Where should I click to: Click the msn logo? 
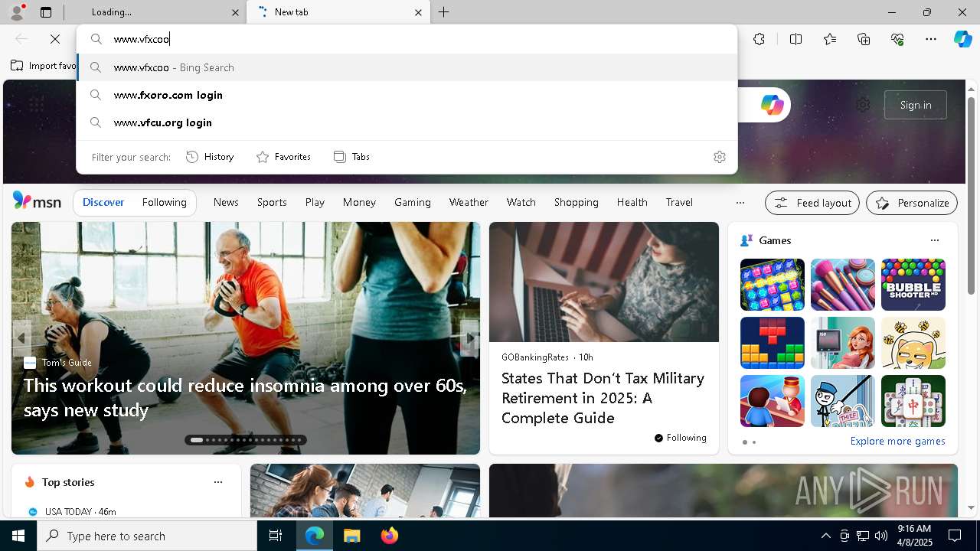(37, 201)
